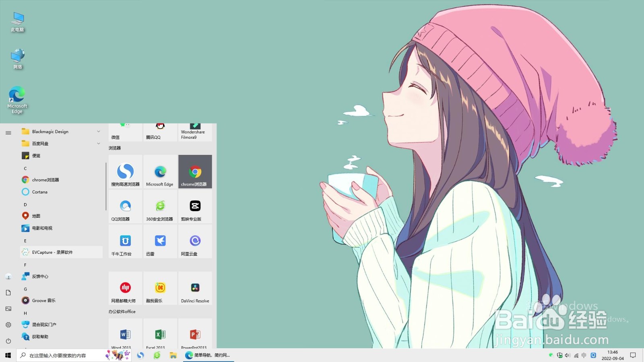644x362 pixels.
Task: Click the Windows Start button
Action: [x=8, y=355]
